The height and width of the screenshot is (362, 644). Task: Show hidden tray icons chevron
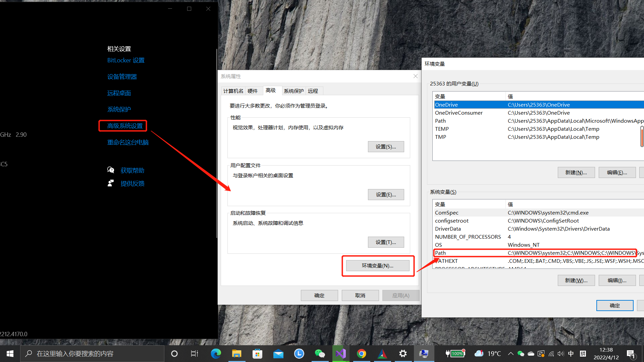[511, 354]
